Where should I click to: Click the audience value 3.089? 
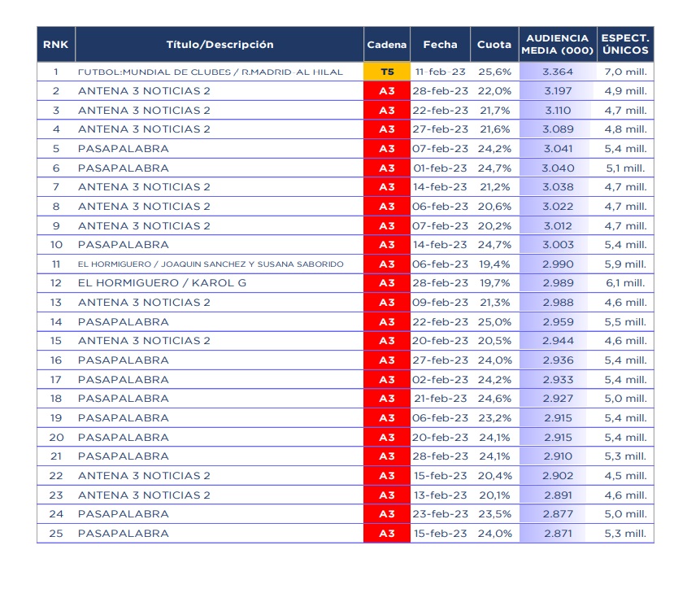pyautogui.click(x=558, y=129)
